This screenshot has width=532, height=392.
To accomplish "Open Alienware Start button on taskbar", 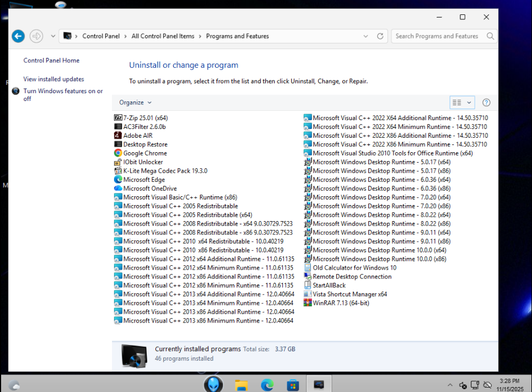I will [x=213, y=384].
